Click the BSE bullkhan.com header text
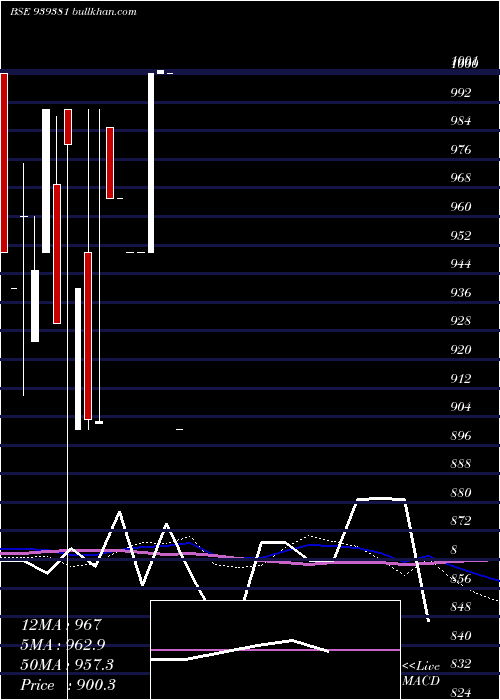500x700 pixels. tap(73, 12)
